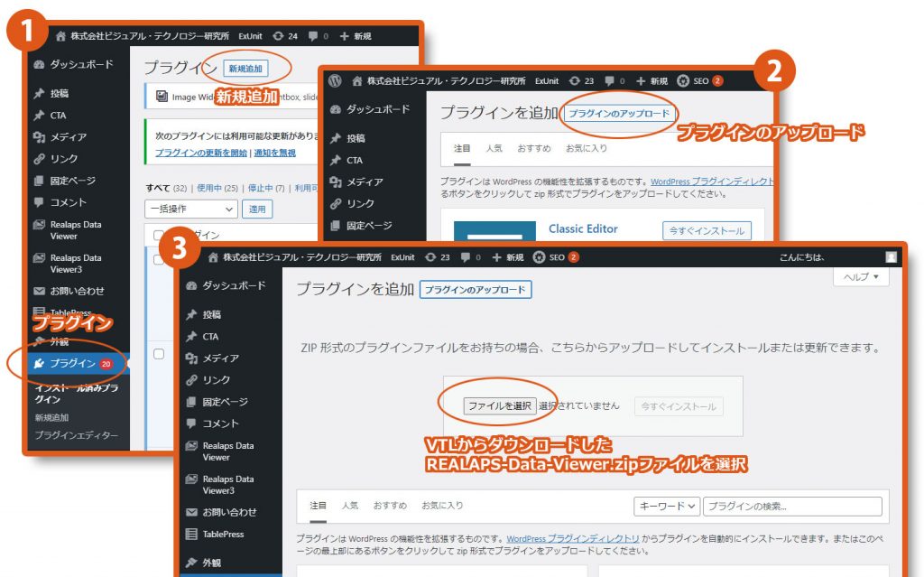In window 2, click the CTA pin icon
This screenshot has width=924, height=577.
tap(336, 160)
